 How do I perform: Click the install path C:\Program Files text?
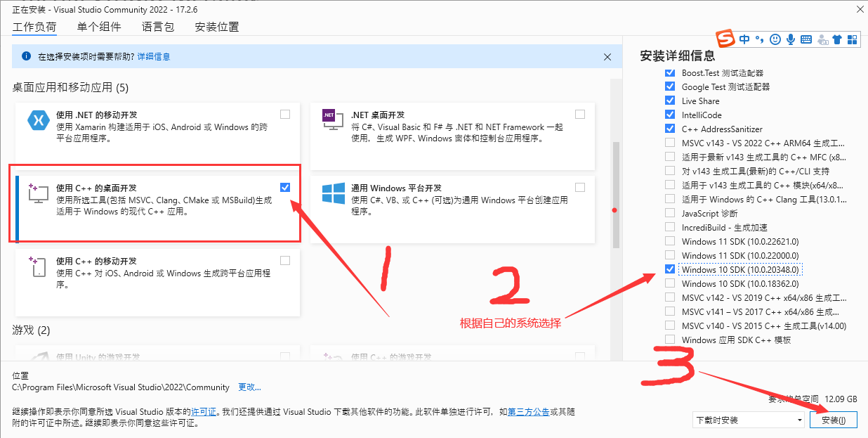pos(121,387)
